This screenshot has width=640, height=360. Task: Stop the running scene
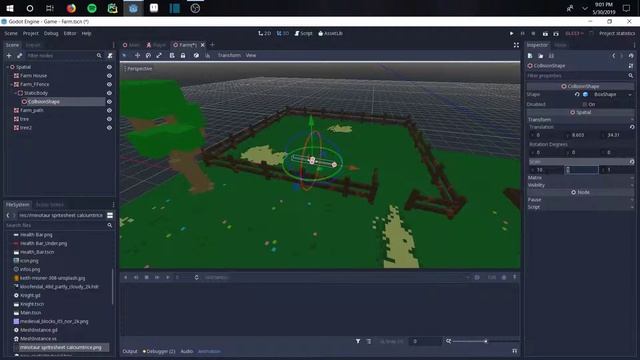pos(533,33)
